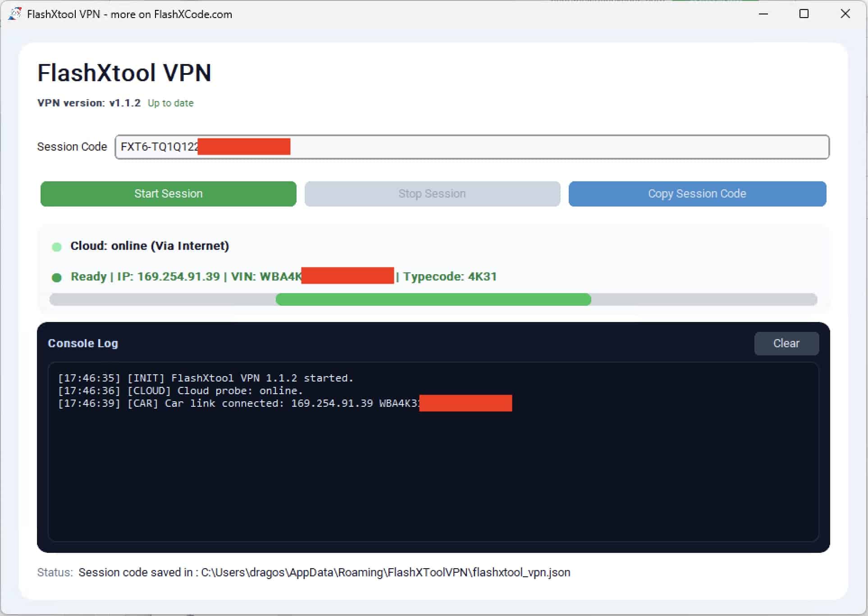Click the [INIT] FlashXtool VPN started log line
The height and width of the screenshot is (616, 868).
[x=206, y=378]
